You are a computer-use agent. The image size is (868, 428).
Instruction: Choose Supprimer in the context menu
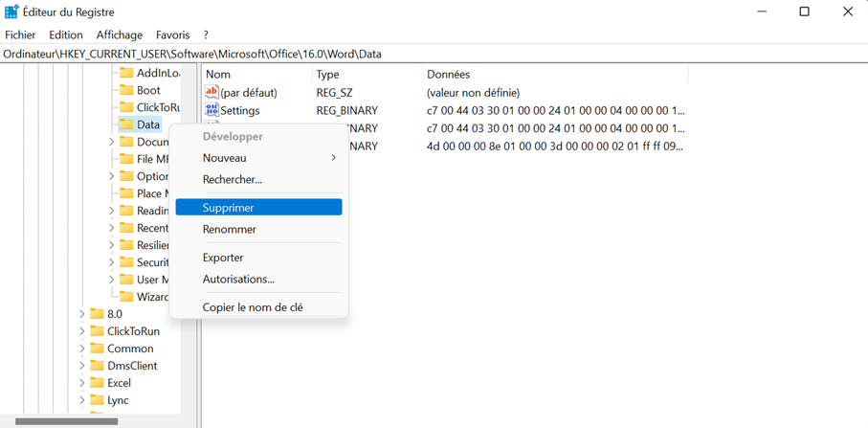pyautogui.click(x=258, y=208)
